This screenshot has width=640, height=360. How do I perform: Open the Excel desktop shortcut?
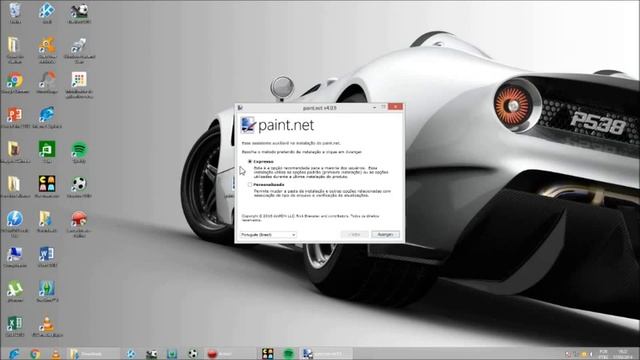[x=15, y=326]
